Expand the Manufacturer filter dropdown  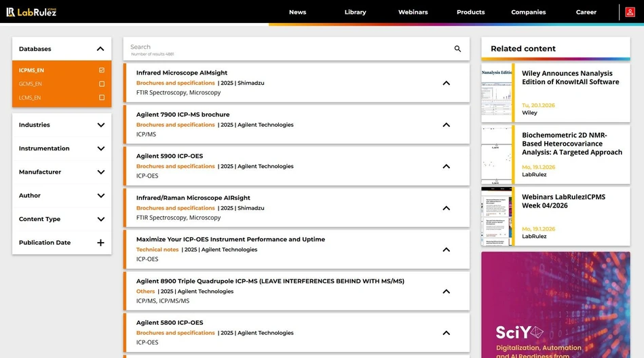click(x=100, y=172)
